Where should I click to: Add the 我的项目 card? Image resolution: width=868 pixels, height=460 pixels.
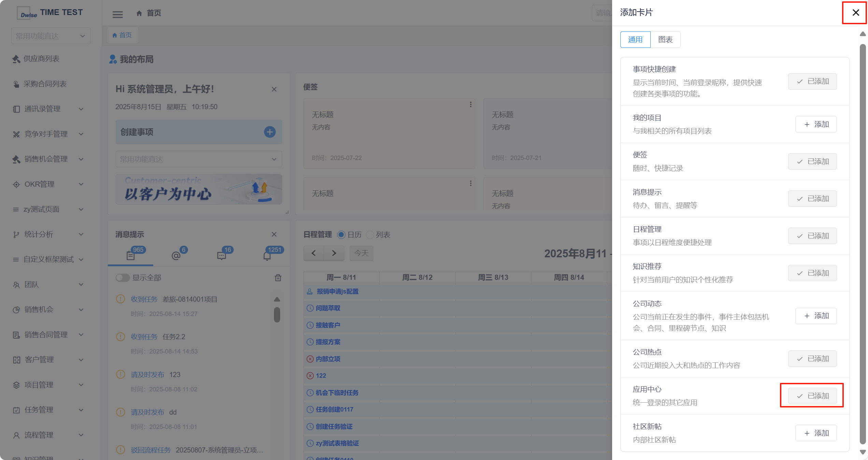click(x=816, y=124)
